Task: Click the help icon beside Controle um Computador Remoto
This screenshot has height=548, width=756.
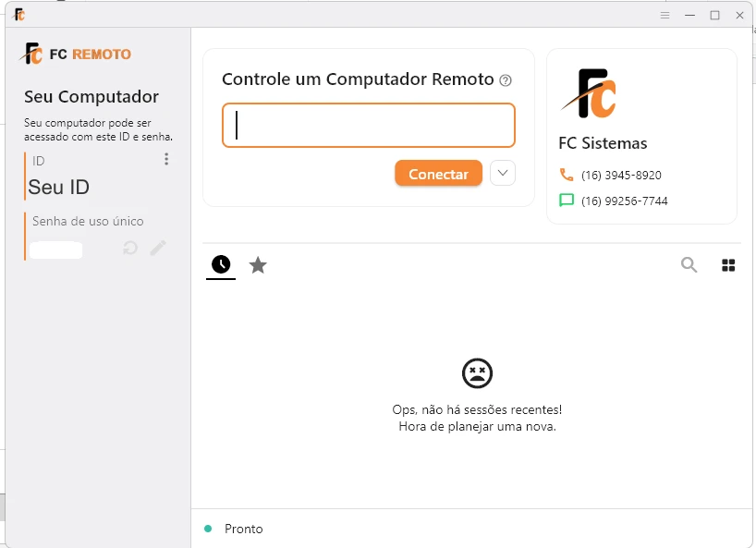Action: (506, 80)
